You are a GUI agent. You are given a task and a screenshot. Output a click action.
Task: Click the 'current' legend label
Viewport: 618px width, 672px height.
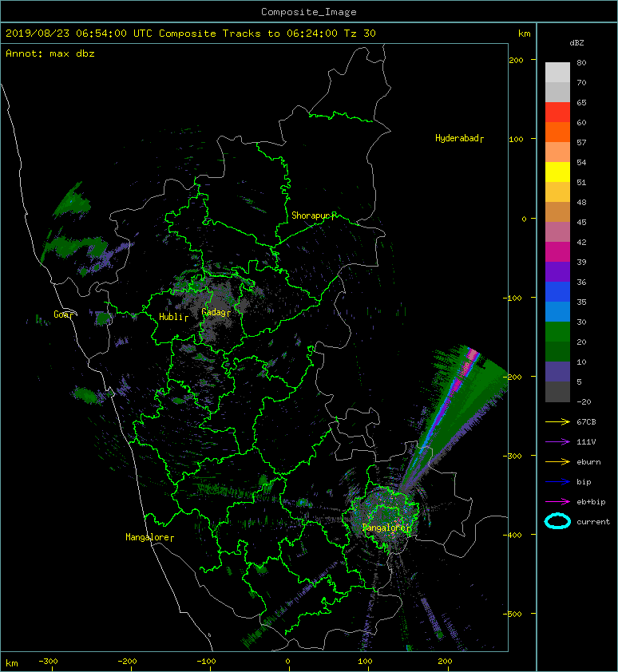[593, 522]
